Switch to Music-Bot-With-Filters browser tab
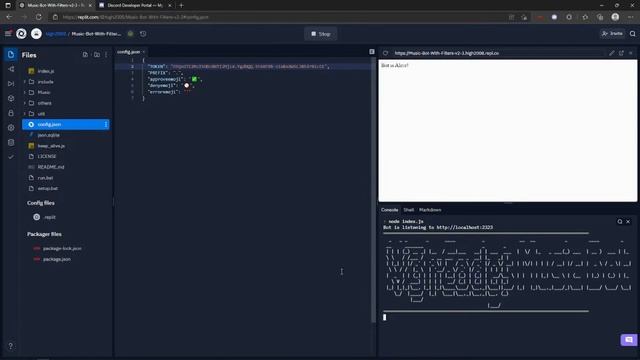Screen dimensions: 640x360 pyautogui.click(x=55, y=5)
